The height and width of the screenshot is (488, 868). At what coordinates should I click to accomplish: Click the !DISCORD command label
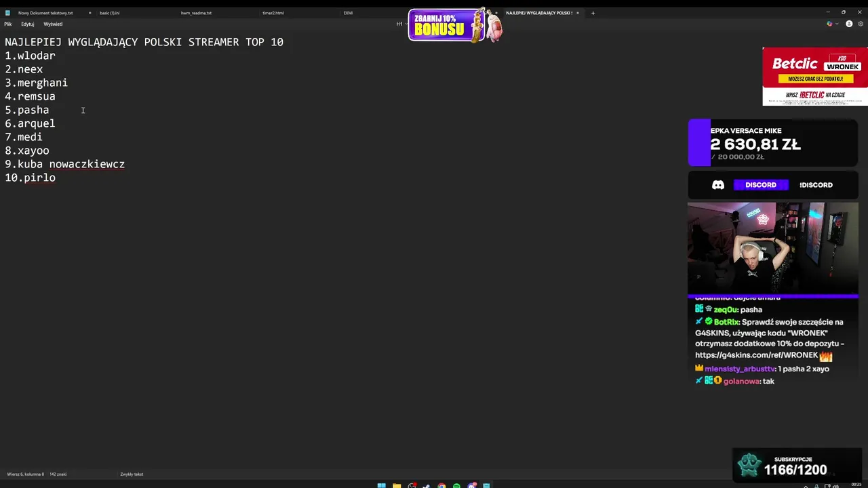pos(816,184)
